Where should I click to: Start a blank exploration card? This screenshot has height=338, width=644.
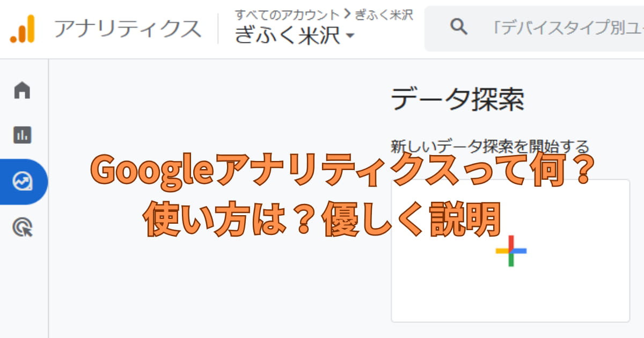(x=510, y=251)
